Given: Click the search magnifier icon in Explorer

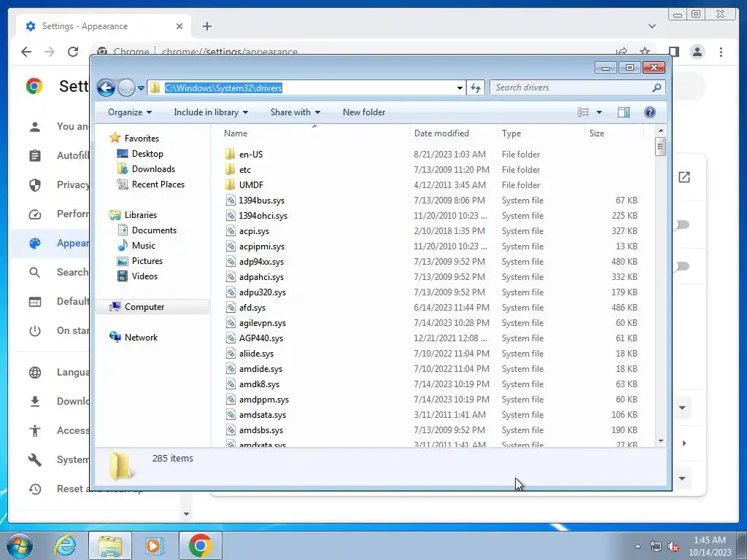Looking at the screenshot, I should click(x=657, y=87).
